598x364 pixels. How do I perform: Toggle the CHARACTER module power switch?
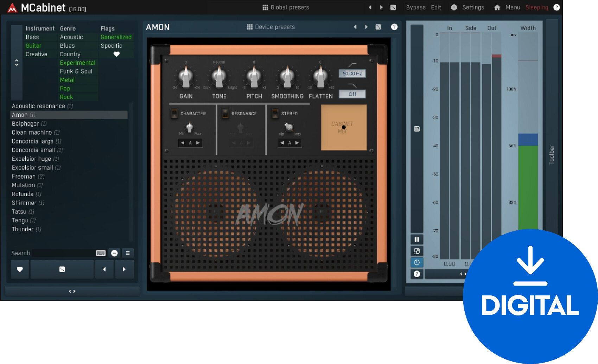click(x=174, y=113)
